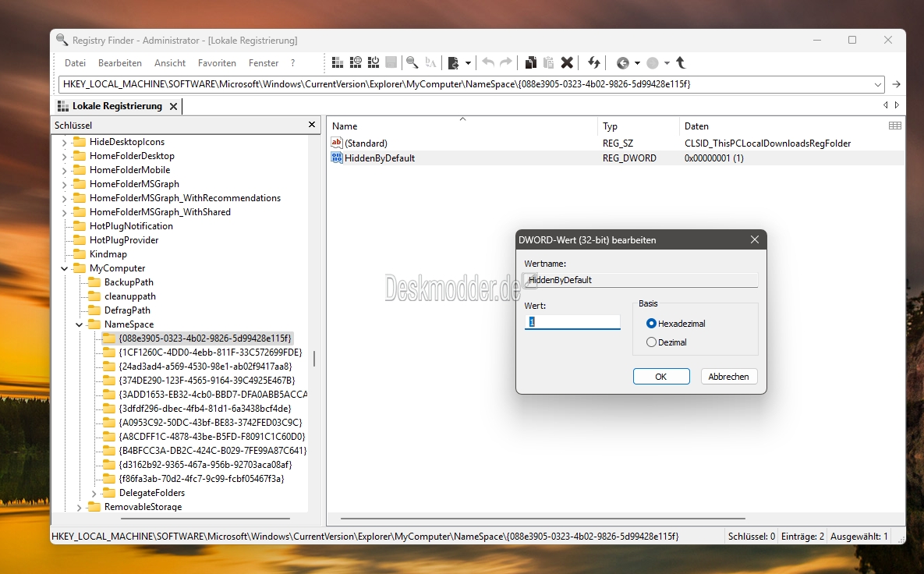Click OK in DWORD dialog

tap(661, 377)
